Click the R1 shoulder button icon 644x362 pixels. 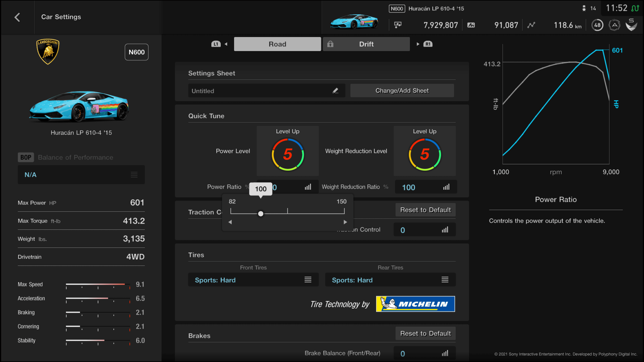pyautogui.click(x=428, y=44)
